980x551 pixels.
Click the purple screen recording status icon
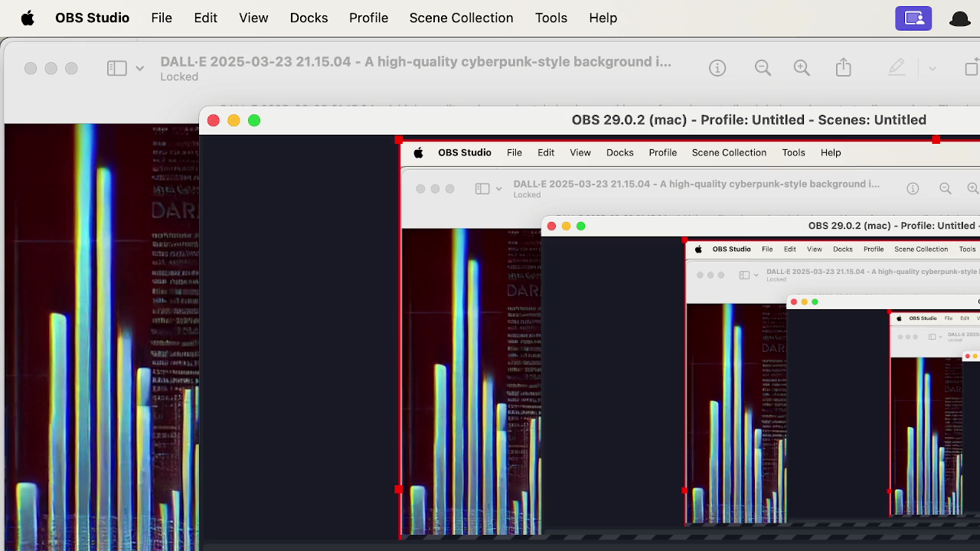[x=913, y=18]
